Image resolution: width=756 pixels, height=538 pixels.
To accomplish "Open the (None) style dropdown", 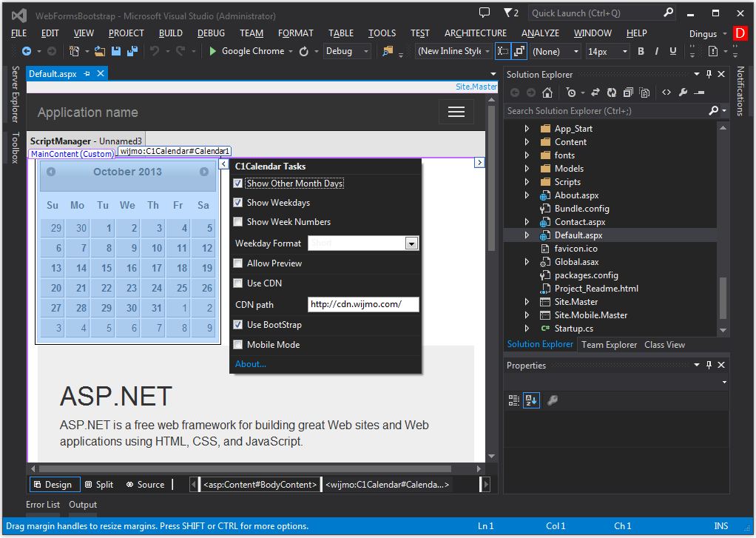I will click(556, 51).
